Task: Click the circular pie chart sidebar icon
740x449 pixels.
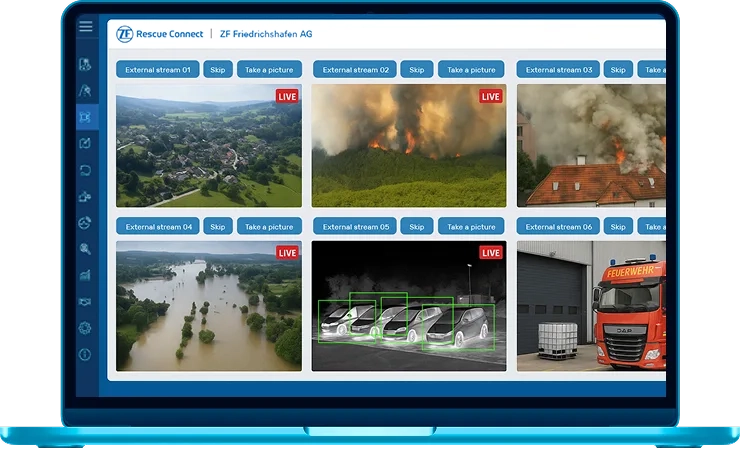Action: pyautogui.click(x=86, y=223)
